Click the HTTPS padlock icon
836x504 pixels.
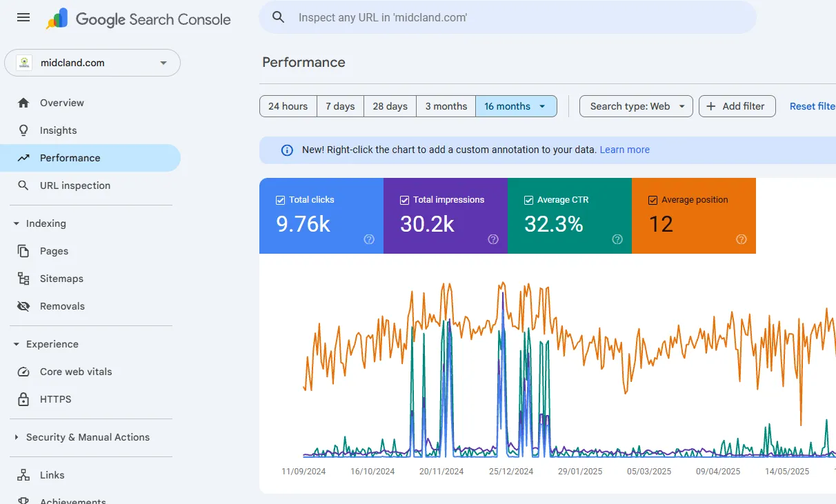click(23, 399)
